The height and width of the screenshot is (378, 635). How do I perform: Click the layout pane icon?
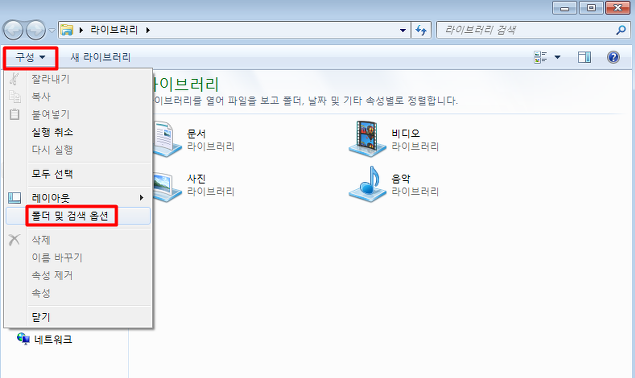pyautogui.click(x=15, y=198)
